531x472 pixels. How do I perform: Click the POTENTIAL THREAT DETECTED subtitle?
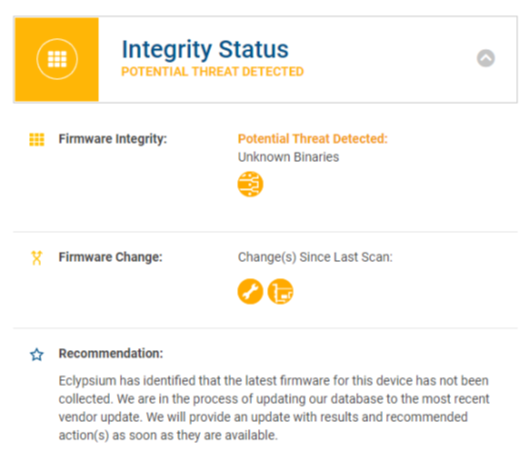coord(212,72)
